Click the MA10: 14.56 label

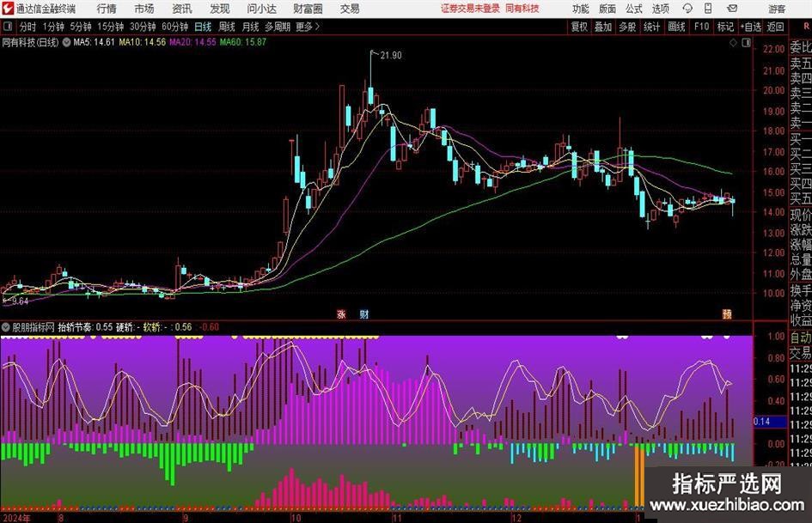tap(143, 42)
